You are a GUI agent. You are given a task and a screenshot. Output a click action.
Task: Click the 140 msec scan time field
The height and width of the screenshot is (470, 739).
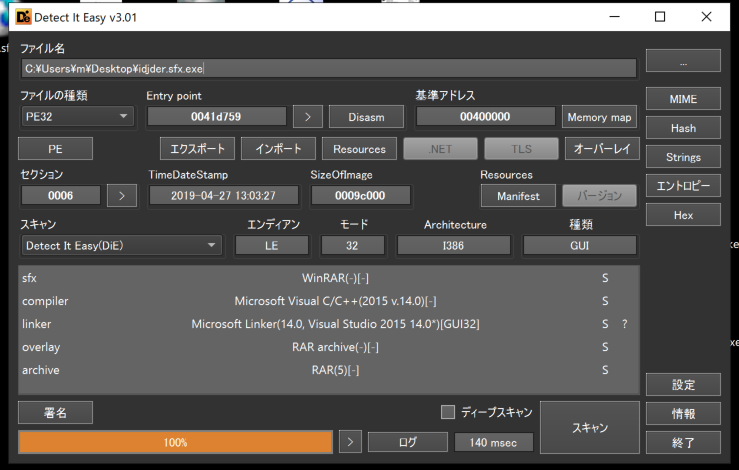click(x=493, y=442)
